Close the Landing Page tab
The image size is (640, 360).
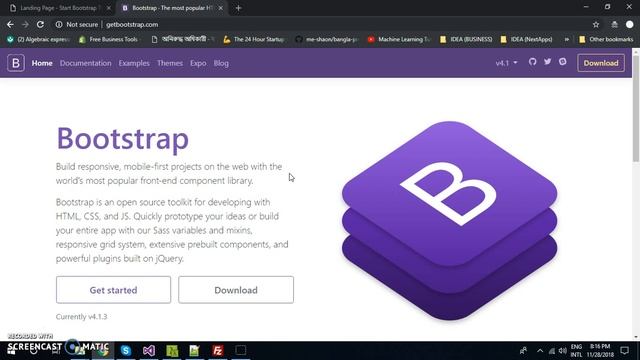click(x=109, y=8)
